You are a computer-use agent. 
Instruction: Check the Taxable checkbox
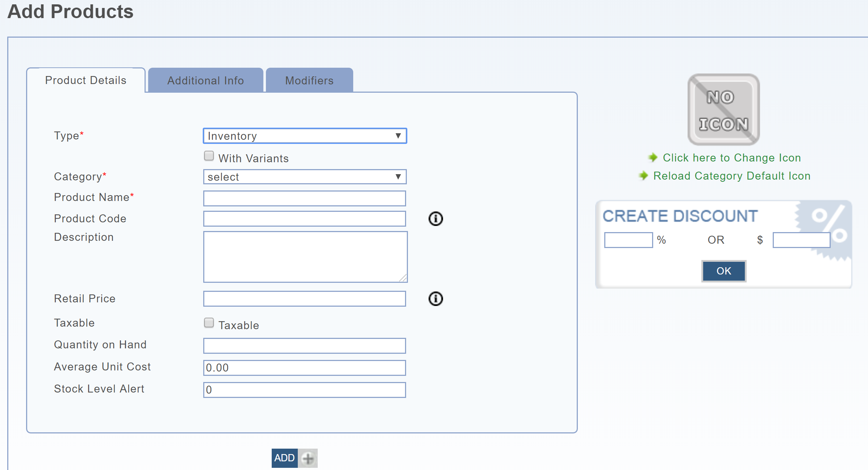[209, 323]
